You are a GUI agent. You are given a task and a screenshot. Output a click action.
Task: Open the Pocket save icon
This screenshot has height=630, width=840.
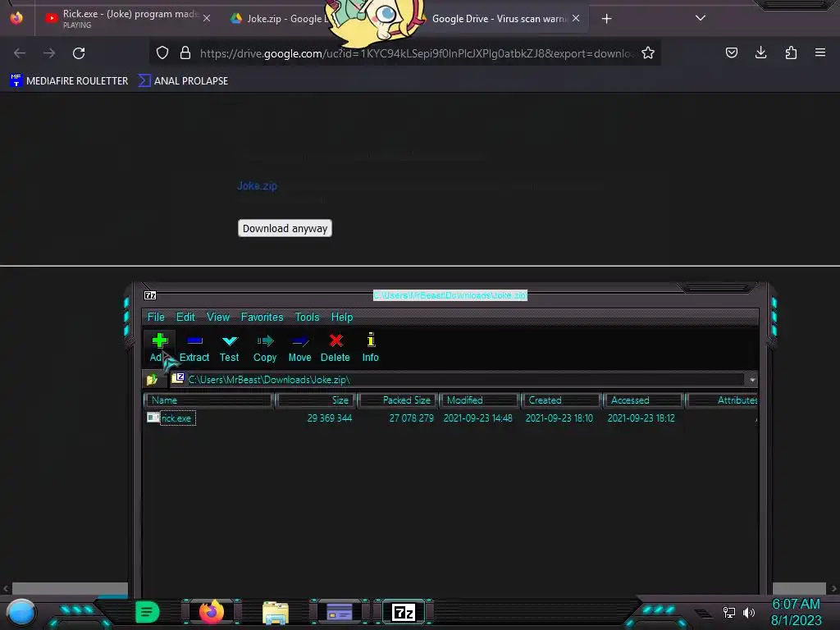pos(731,52)
